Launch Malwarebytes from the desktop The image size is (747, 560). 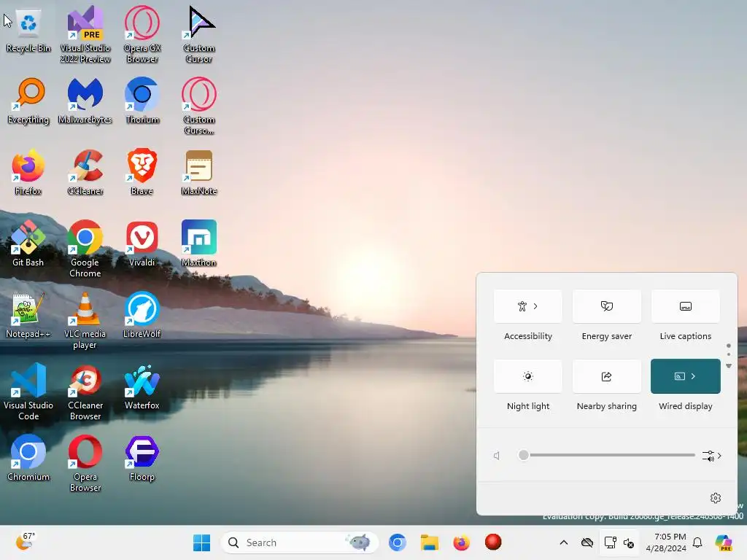coord(85,101)
